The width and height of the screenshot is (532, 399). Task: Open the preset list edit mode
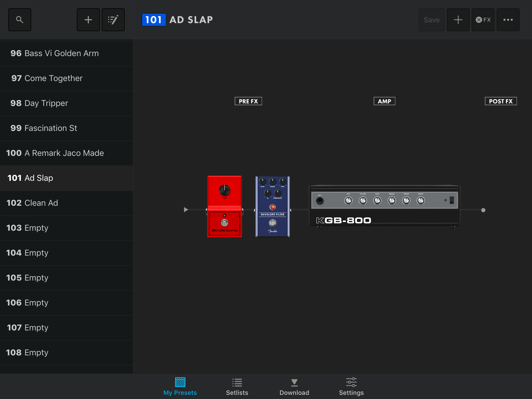point(113,20)
